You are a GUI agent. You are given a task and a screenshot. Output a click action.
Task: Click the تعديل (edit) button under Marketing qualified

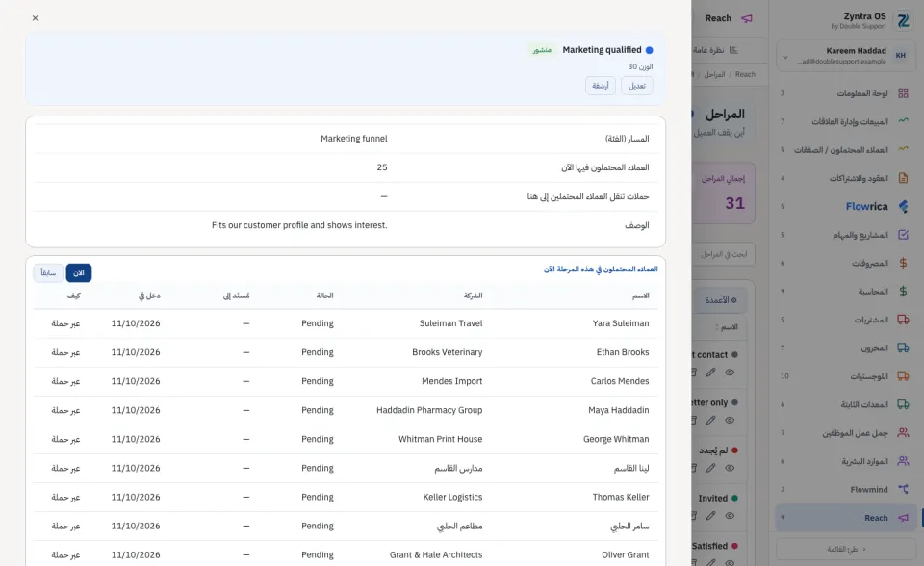pos(636,86)
